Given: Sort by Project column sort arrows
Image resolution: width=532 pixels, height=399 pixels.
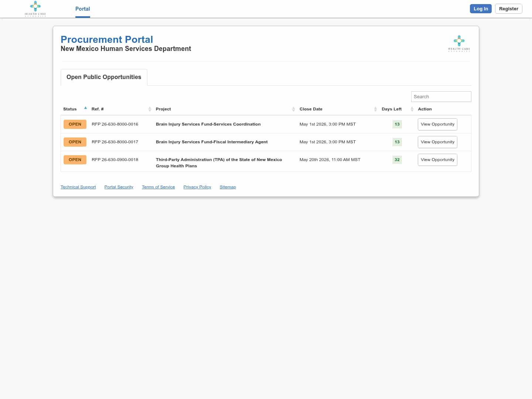Looking at the screenshot, I should coord(293,109).
